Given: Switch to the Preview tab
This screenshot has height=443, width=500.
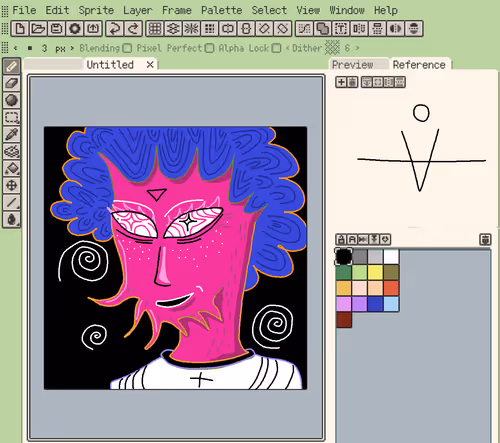Looking at the screenshot, I should tap(352, 65).
